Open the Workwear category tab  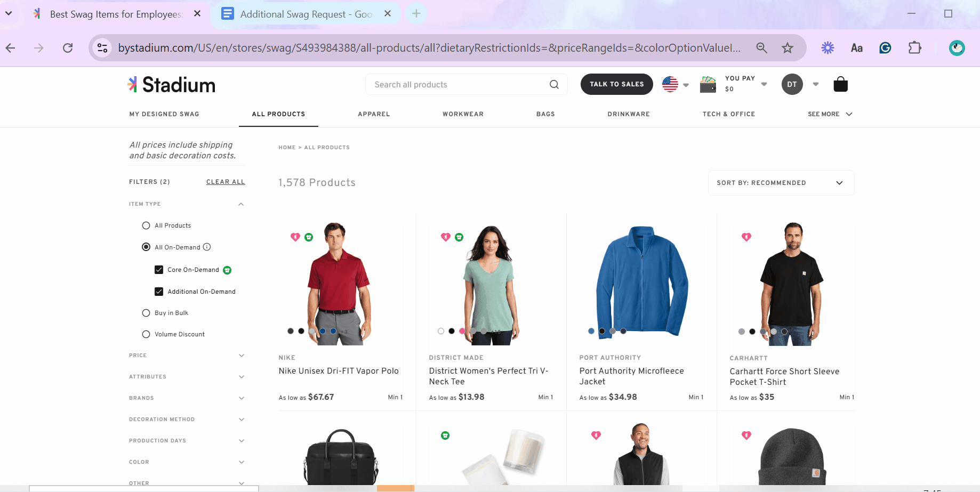click(x=463, y=114)
